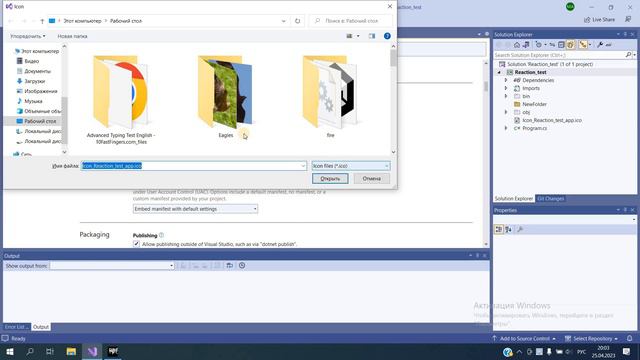640x360 pixels.
Task: Expand the Program.cs node in Solution Explorer
Action: point(506,128)
